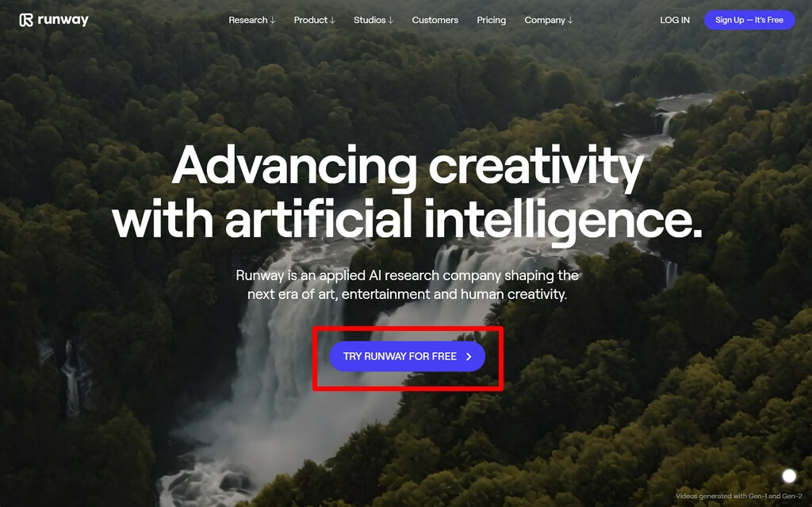The image size is (812, 507).
Task: Click the TRY RUNWAY FOR FREE button
Action: (408, 357)
